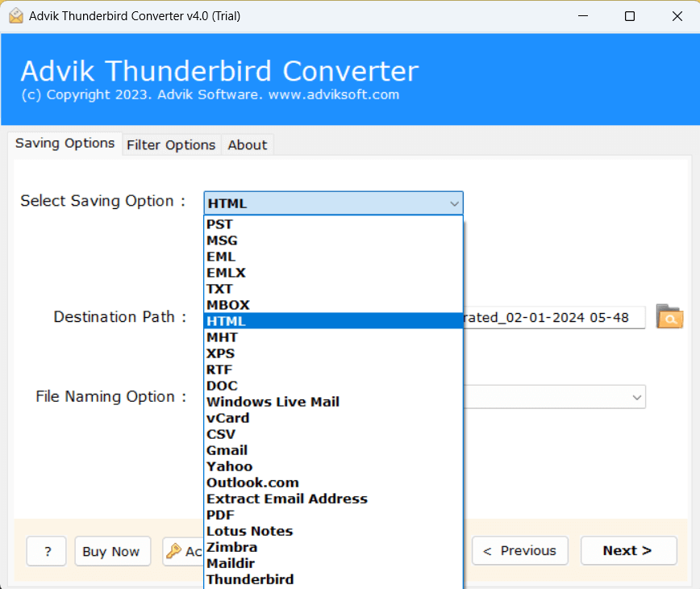Viewport: 700px width, 589px height.
Task: Choose XPS as saving format
Action: point(334,353)
